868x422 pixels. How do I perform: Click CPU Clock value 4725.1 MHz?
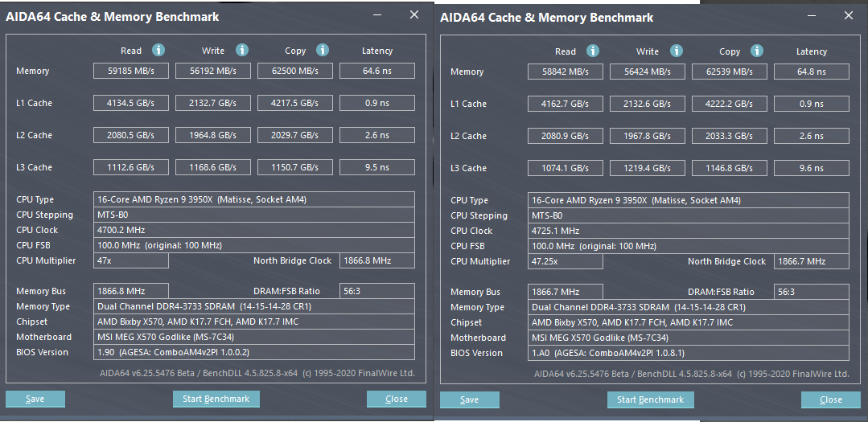tap(689, 231)
